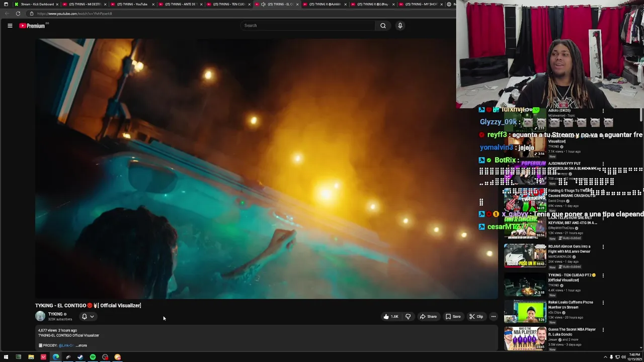644x362 pixels.
Task: Create a Clip with scissors button
Action: click(x=476, y=317)
